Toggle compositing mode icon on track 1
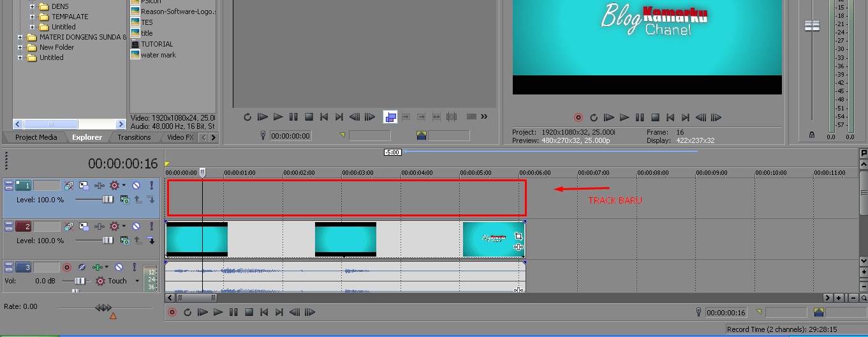Image resolution: width=868 pixels, height=337 pixels. (125, 200)
